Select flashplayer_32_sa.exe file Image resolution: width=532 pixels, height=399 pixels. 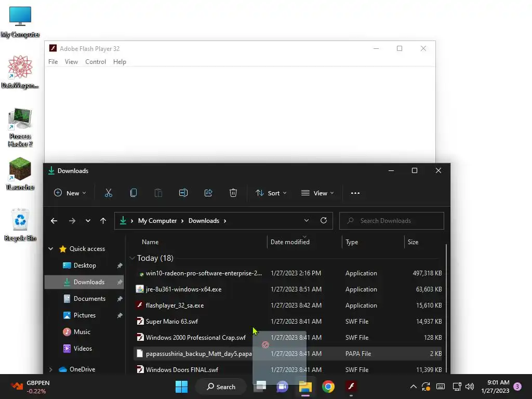[289, 305]
